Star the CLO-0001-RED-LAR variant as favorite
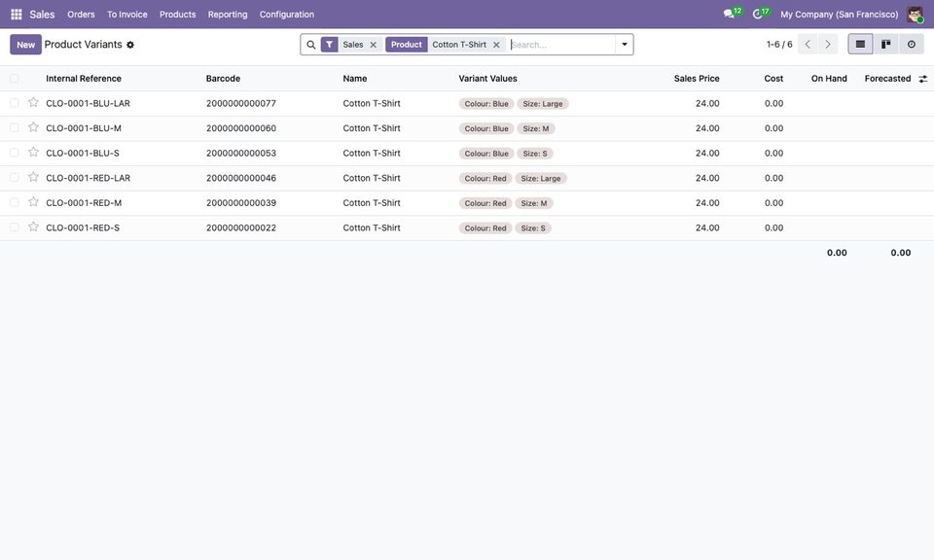This screenshot has height=560, width=934. pyautogui.click(x=33, y=177)
